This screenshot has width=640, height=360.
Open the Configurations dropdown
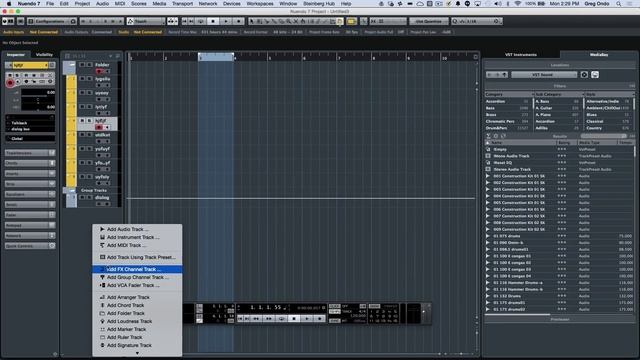tap(52, 21)
